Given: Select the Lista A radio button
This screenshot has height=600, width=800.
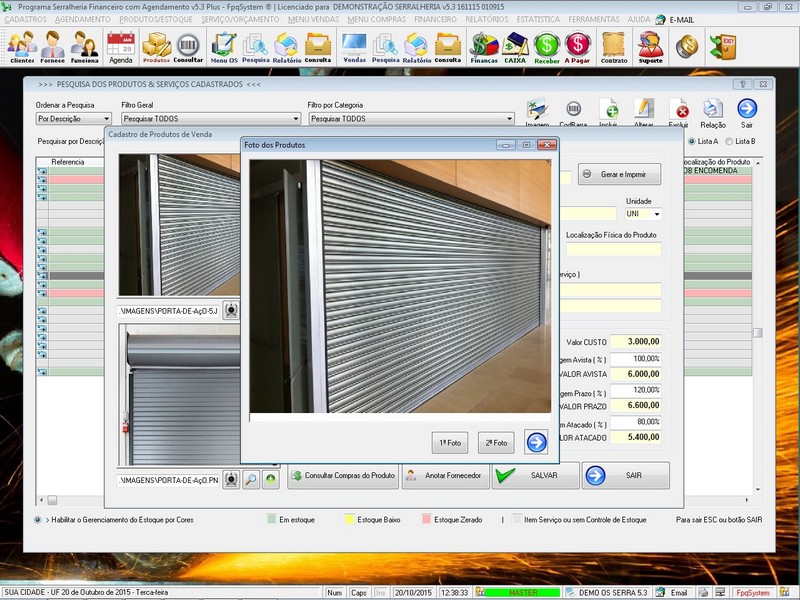Looking at the screenshot, I should (x=691, y=142).
